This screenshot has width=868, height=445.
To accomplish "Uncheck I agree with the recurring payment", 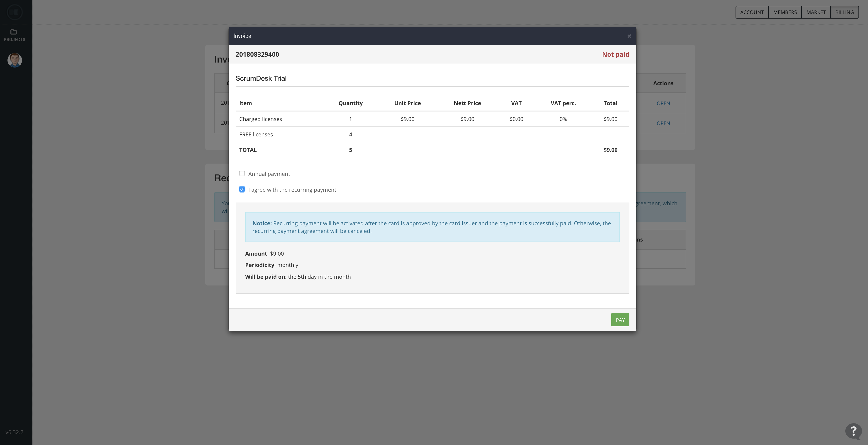I will click(242, 189).
